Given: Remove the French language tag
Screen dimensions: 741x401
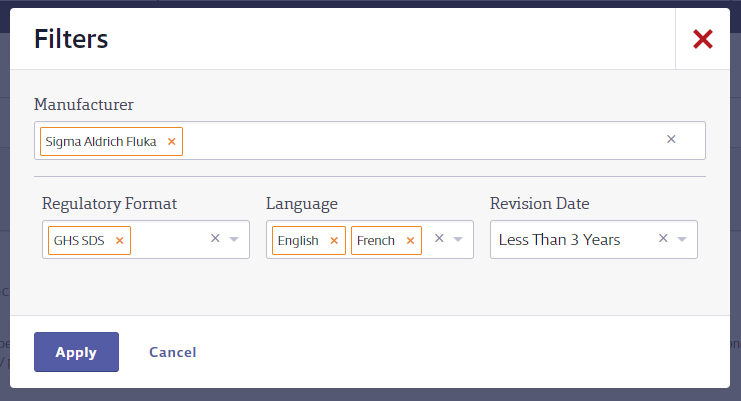Looking at the screenshot, I should (x=410, y=240).
